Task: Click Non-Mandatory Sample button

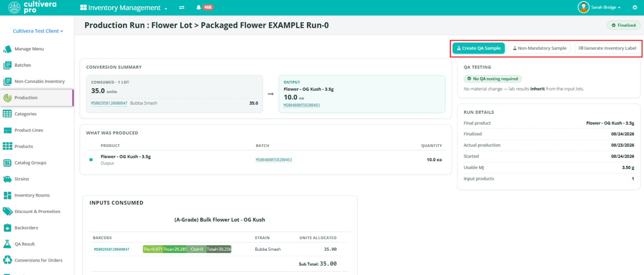Action: click(x=540, y=48)
